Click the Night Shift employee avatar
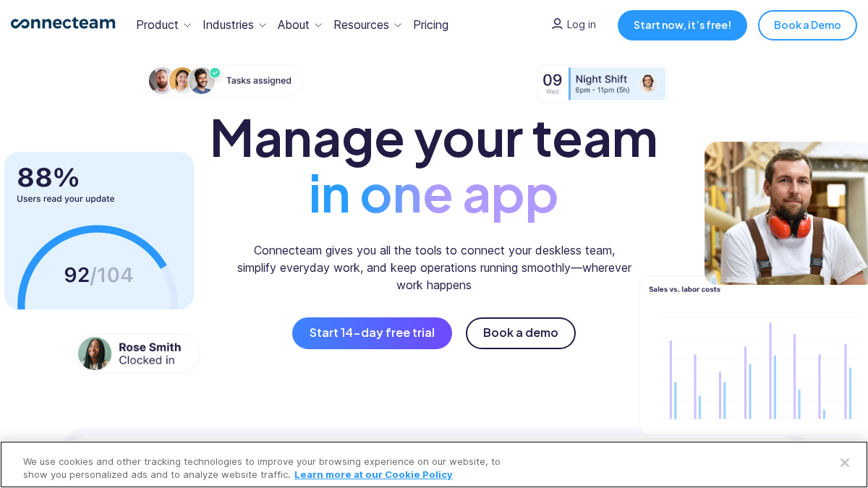Image resolution: width=868 pixels, height=488 pixels. (x=648, y=82)
